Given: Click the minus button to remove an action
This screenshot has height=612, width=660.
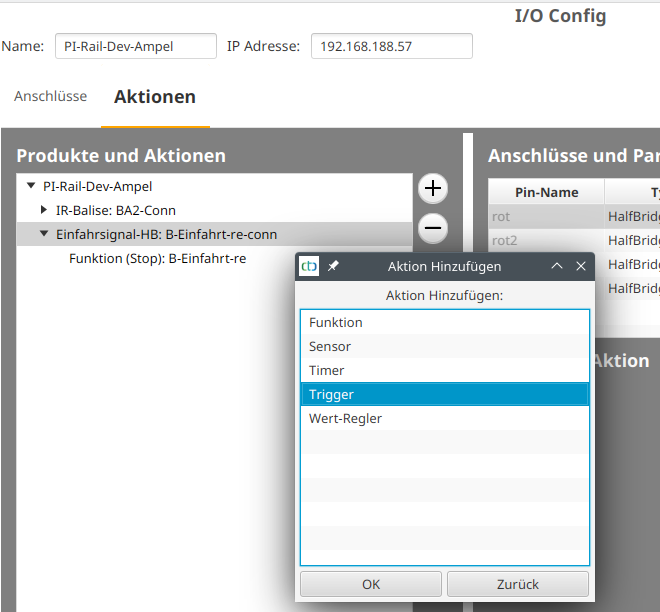Looking at the screenshot, I should [x=432, y=228].
